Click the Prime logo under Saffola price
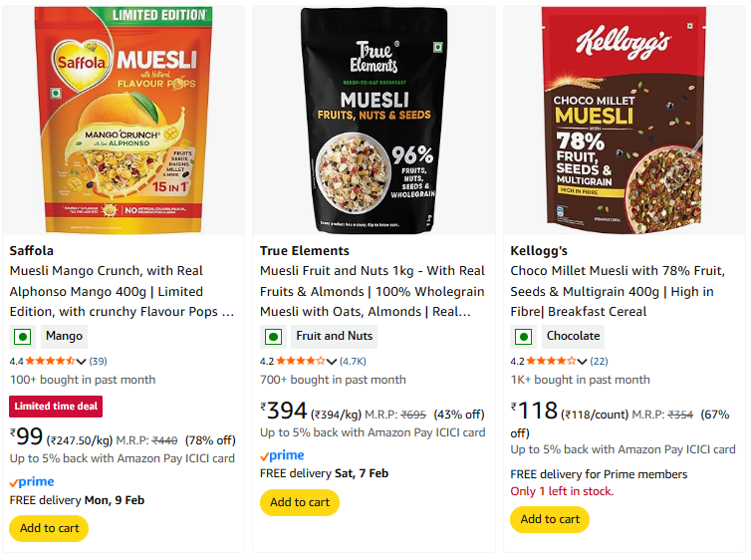Image resolution: width=751 pixels, height=560 pixels. 32,481
